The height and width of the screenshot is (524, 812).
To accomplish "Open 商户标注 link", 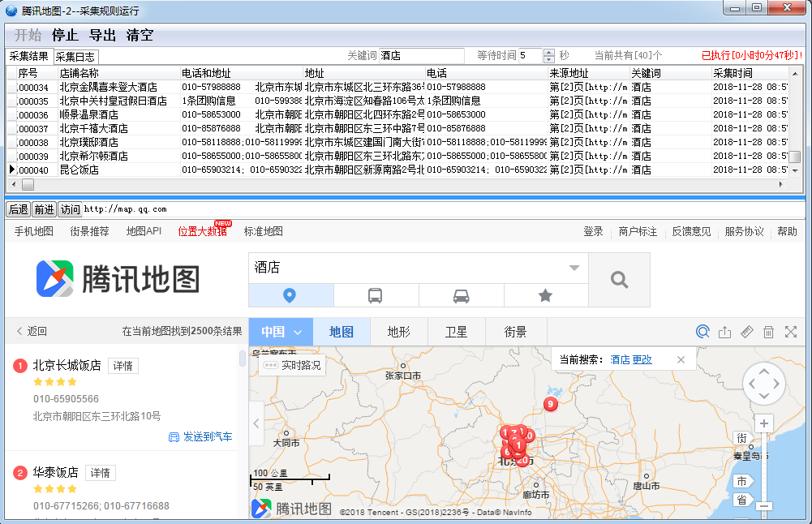I will tap(638, 231).
